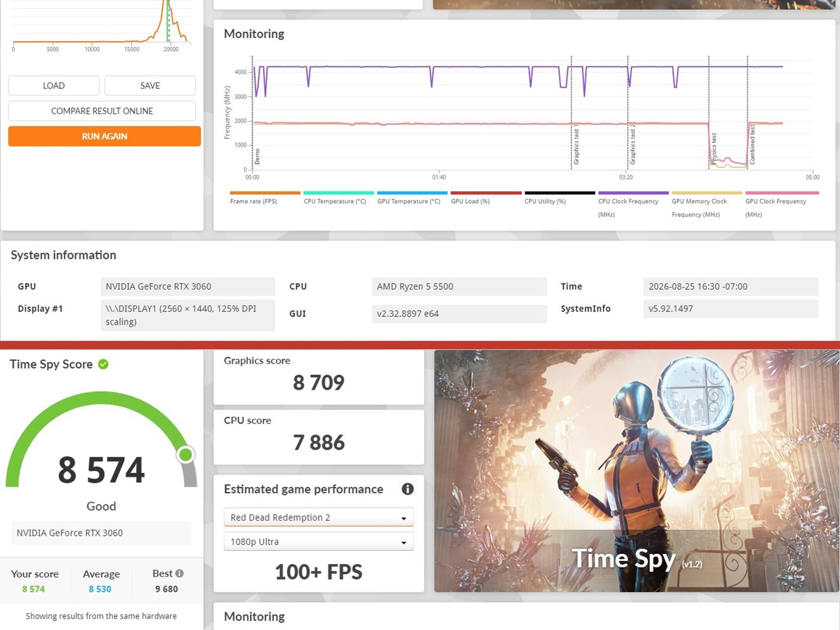Image resolution: width=840 pixels, height=630 pixels.
Task: Click the orange RUN AGAIN button
Action: click(x=105, y=136)
